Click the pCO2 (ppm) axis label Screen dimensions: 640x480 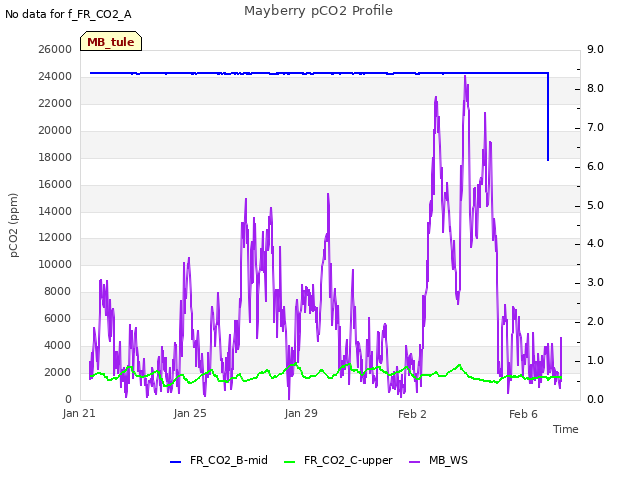(x=13, y=225)
